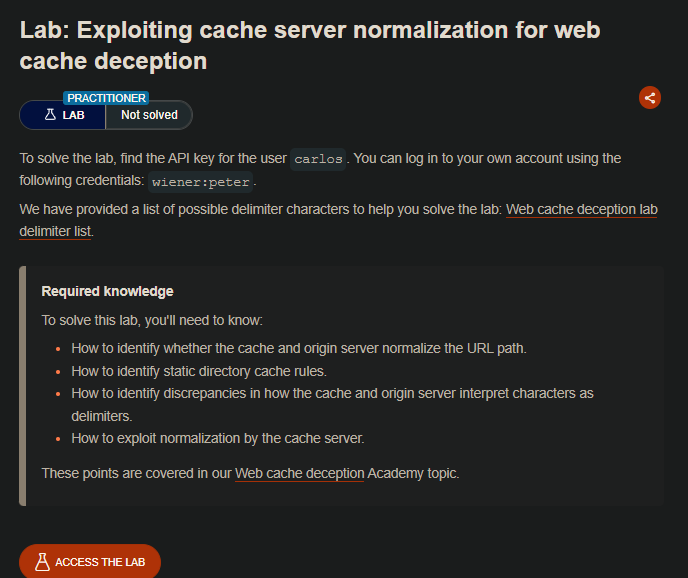Click the Required knowledge heading
This screenshot has height=578, width=688.
[x=107, y=291]
